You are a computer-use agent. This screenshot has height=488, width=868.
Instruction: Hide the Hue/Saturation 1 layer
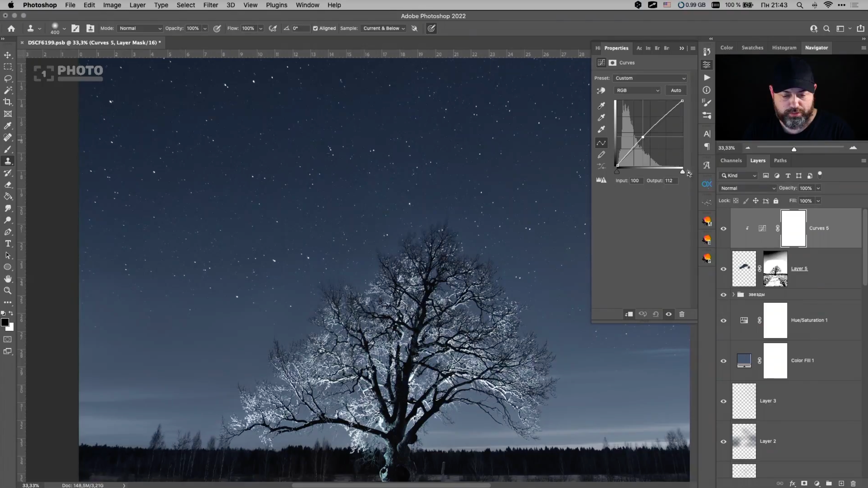[x=723, y=321]
